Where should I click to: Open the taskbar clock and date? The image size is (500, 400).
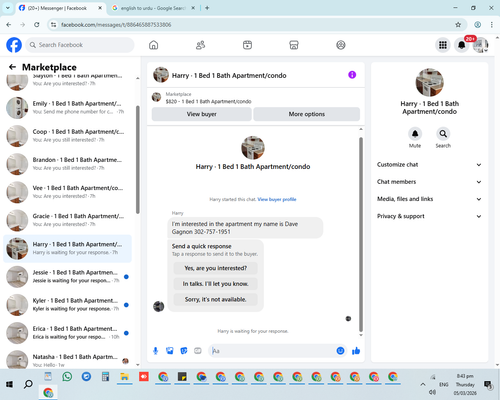pos(465,384)
